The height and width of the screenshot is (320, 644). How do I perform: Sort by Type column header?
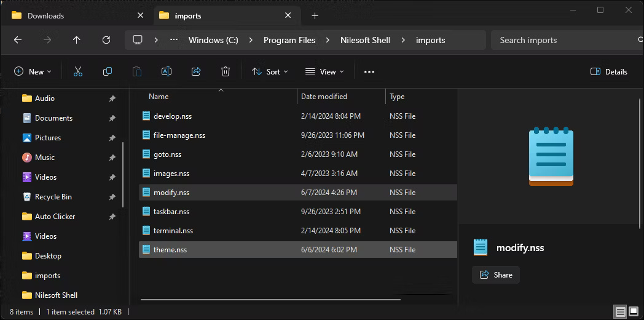pos(397,97)
